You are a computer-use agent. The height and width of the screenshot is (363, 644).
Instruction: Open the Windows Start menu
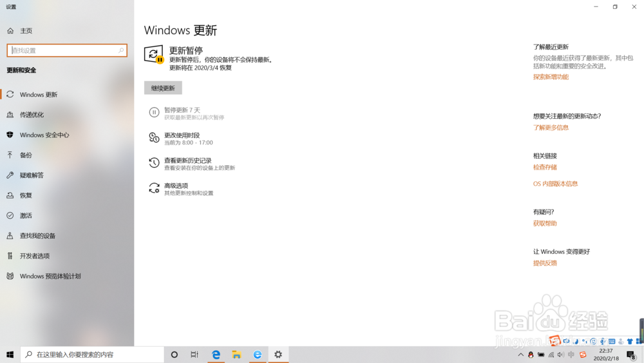point(10,355)
